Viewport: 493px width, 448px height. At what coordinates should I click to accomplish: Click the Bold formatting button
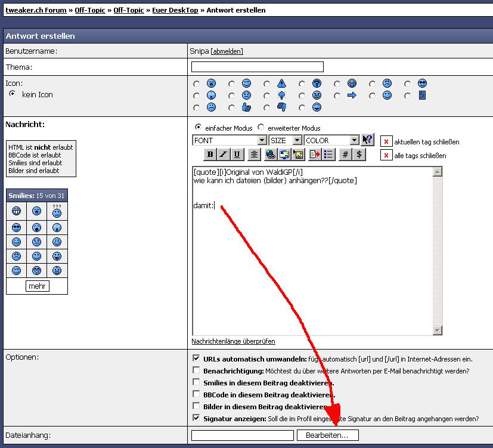210,155
